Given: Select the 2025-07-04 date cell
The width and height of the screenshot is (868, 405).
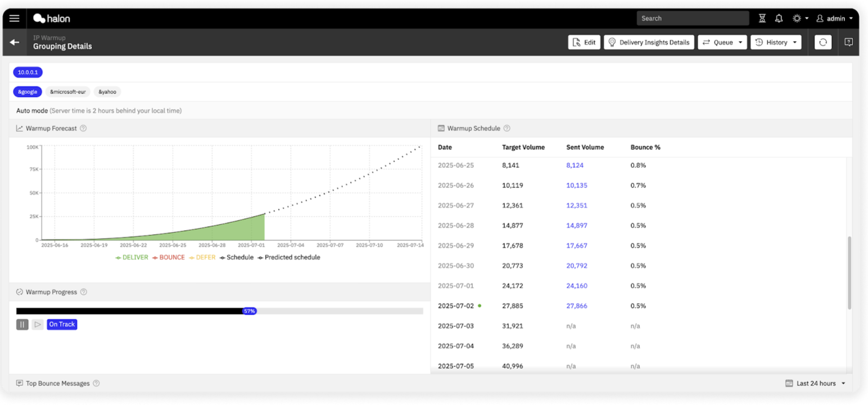Looking at the screenshot, I should pyautogui.click(x=456, y=346).
